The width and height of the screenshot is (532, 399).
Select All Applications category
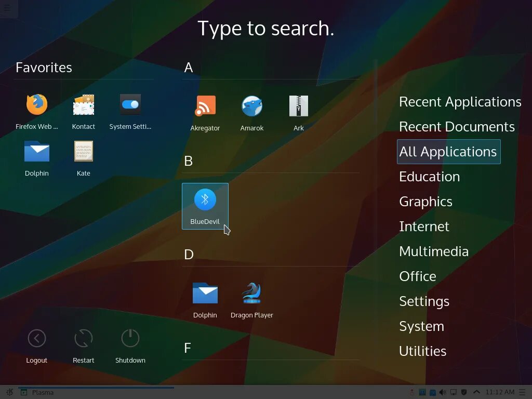448,152
